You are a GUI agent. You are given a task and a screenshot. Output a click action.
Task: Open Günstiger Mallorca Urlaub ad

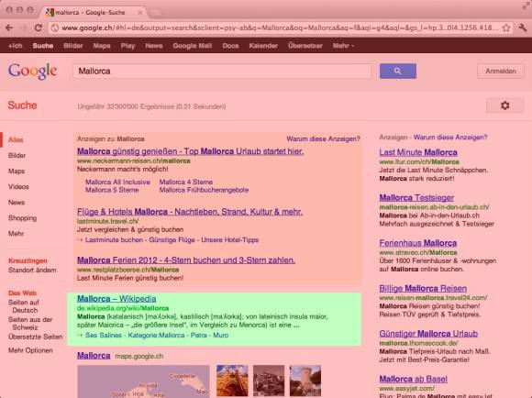point(428,334)
